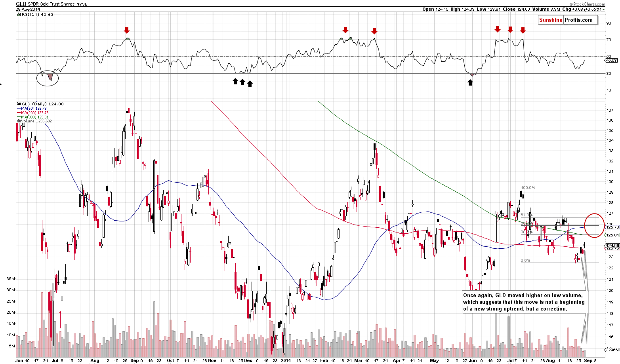Click the 0.0% Fibonacci level label
The height and width of the screenshot is (364, 620).
pyautogui.click(x=525, y=261)
